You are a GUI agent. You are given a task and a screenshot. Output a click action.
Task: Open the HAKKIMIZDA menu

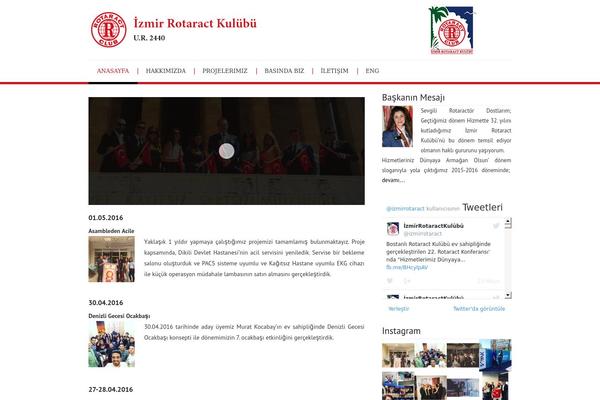pos(166,71)
